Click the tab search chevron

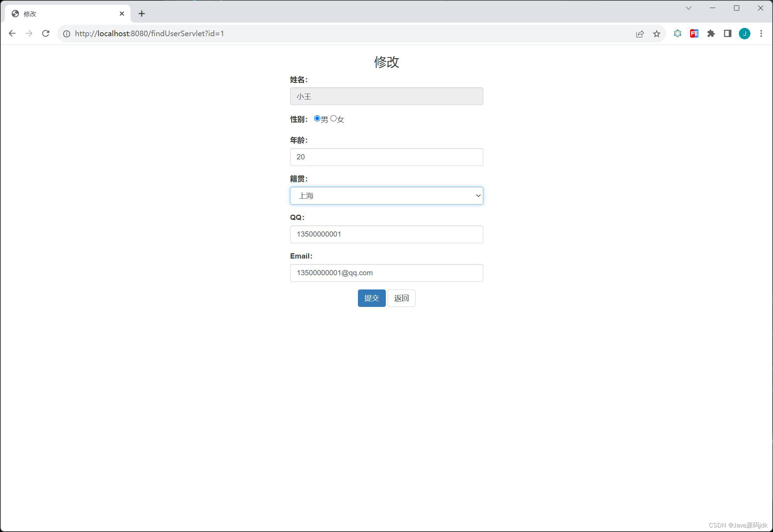click(x=688, y=8)
